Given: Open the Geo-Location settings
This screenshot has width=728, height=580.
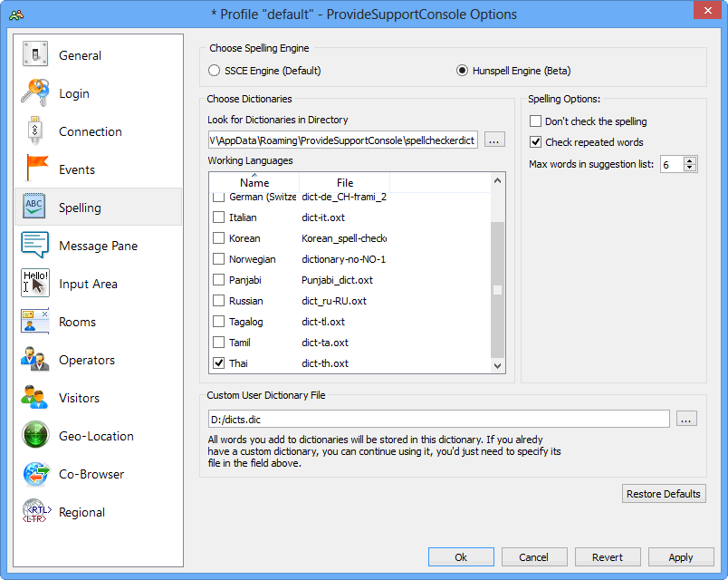Looking at the screenshot, I should (x=94, y=436).
